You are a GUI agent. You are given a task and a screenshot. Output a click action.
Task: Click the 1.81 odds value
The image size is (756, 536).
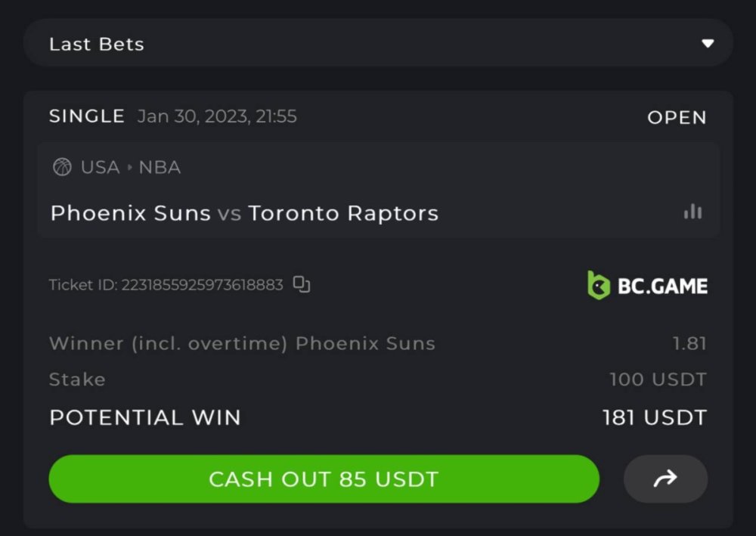click(x=689, y=343)
